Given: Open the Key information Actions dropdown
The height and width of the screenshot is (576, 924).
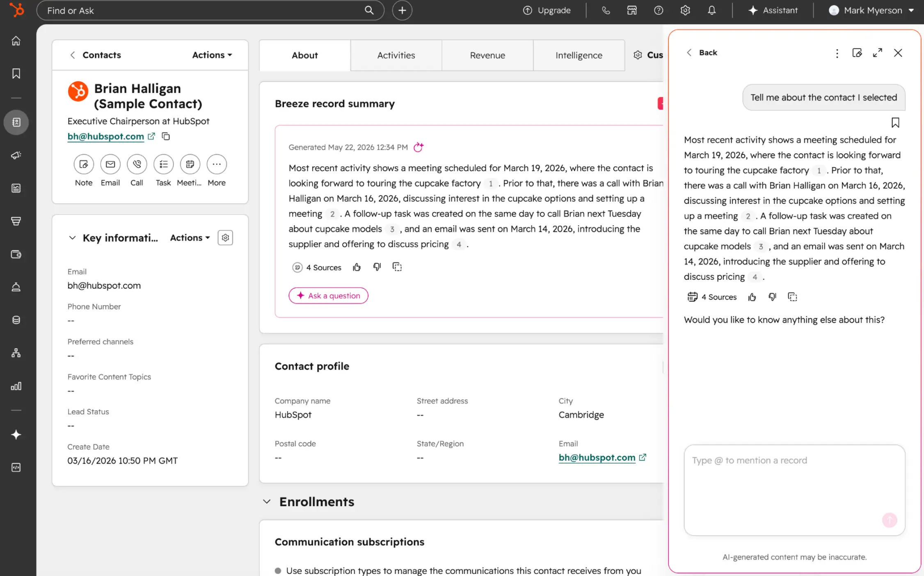Looking at the screenshot, I should tap(190, 238).
